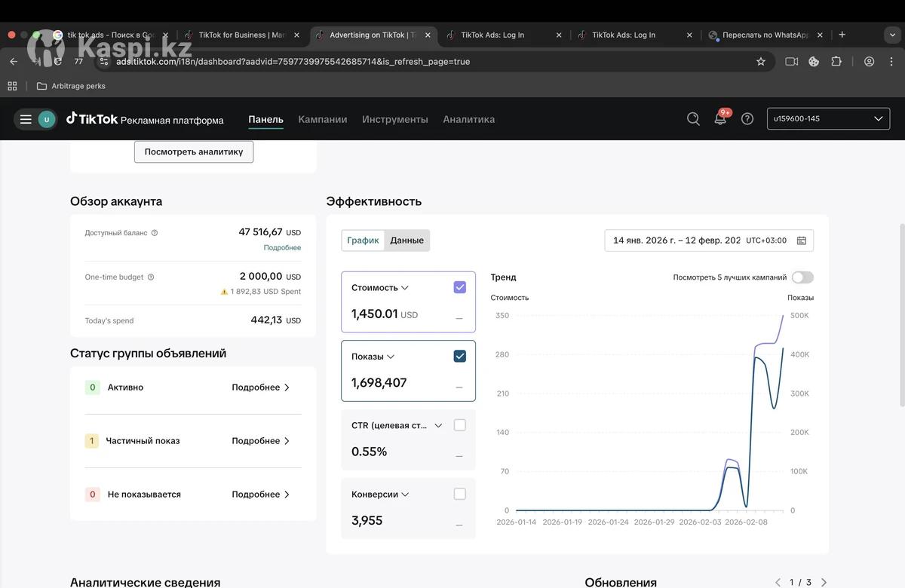Open the u159600-145 account dropdown

pos(828,119)
